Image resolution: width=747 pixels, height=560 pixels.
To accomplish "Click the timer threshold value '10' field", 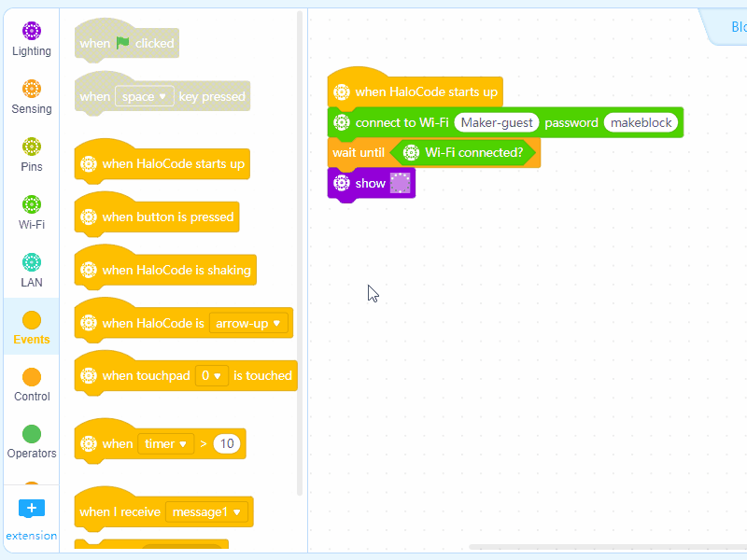I will tap(227, 444).
